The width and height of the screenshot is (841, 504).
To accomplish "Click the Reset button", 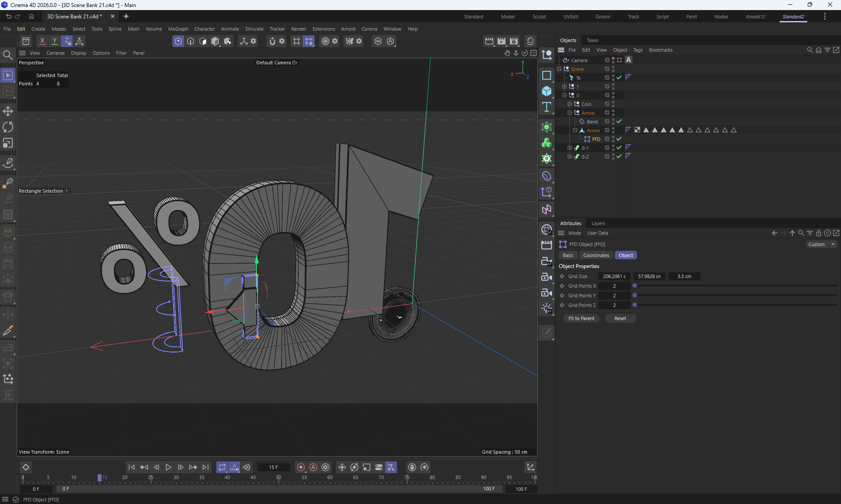I will pyautogui.click(x=620, y=318).
